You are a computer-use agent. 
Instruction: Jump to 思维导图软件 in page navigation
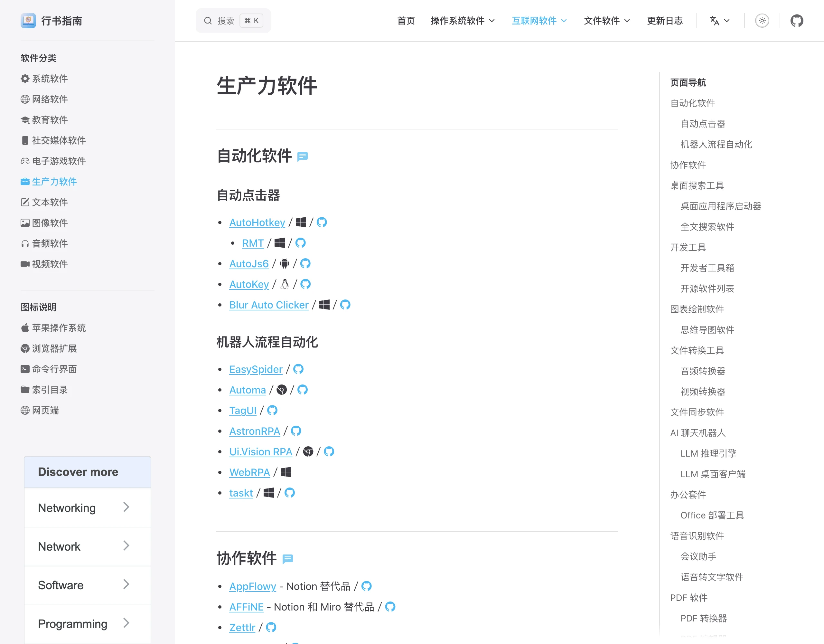[707, 329]
